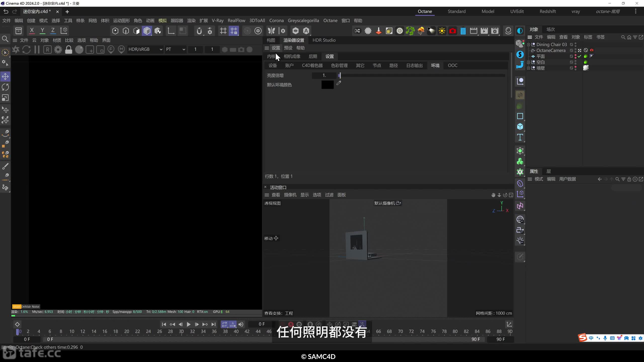This screenshot has width=644, height=362.
Task: Select the OctaneCamera object in tree
Action: coord(551,50)
